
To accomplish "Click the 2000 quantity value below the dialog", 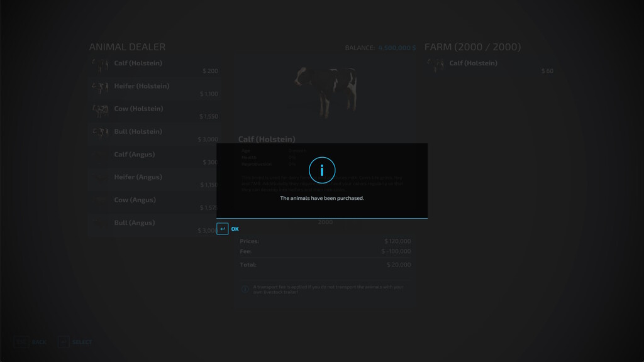I will point(325,222).
